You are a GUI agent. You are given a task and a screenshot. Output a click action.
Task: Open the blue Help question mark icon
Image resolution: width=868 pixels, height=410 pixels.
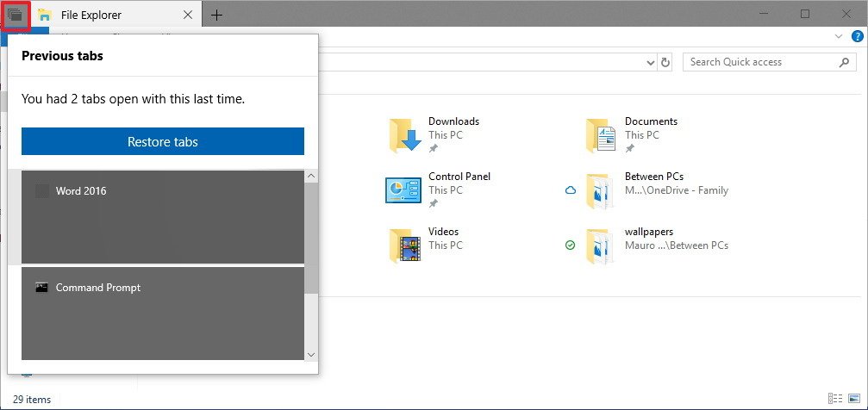point(857,36)
